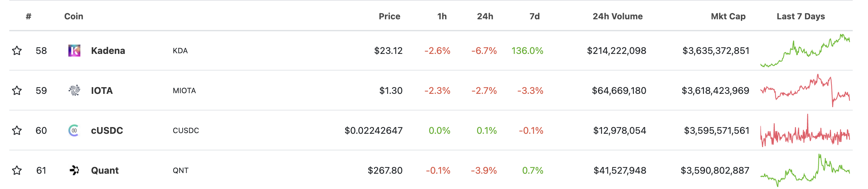Click the Quant coin logo icon
The image size is (868, 189).
(x=74, y=170)
